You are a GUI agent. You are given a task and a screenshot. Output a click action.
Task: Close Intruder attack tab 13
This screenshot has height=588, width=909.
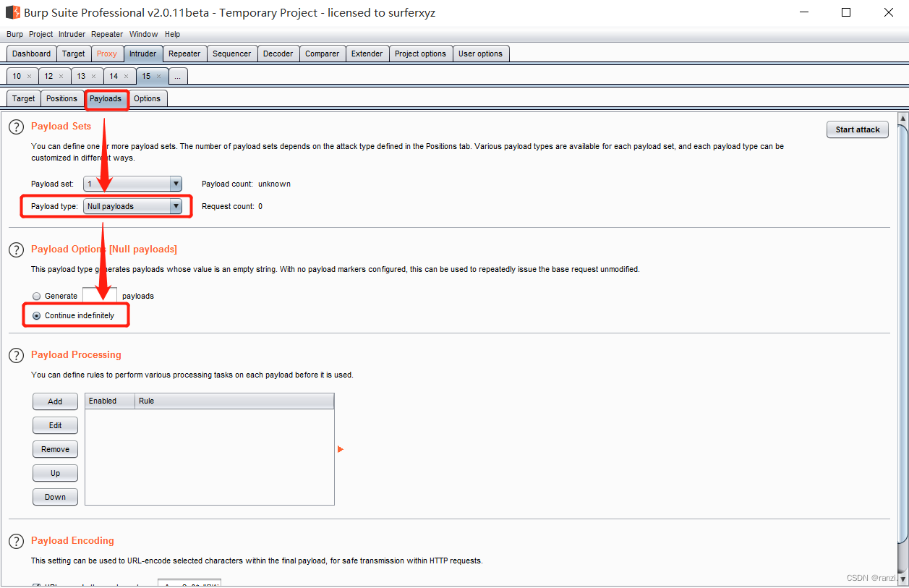[x=93, y=76]
